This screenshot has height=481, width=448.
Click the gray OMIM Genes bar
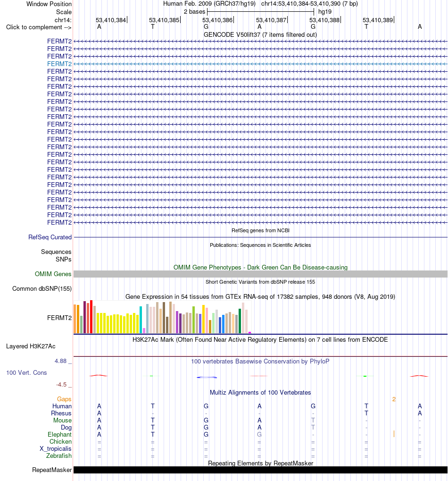pyautogui.click(x=260, y=274)
